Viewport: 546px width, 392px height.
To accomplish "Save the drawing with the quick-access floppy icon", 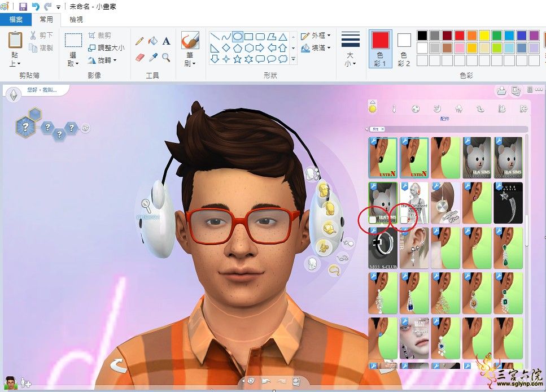I will [23, 6].
